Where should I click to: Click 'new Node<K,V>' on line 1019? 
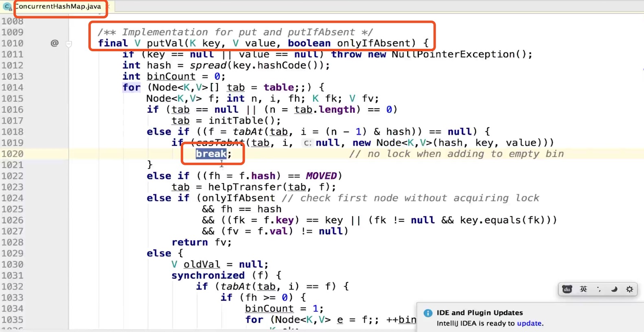point(392,143)
